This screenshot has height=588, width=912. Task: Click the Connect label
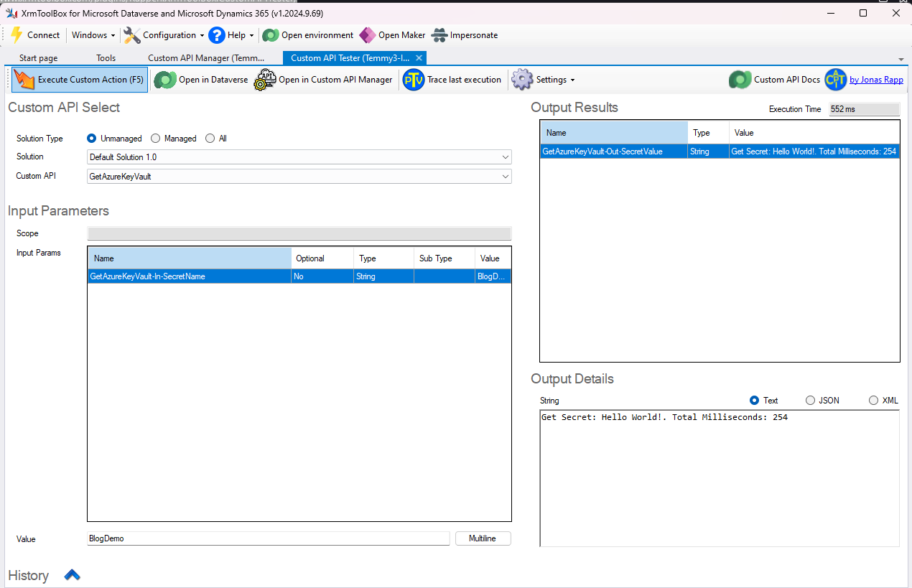pos(44,35)
